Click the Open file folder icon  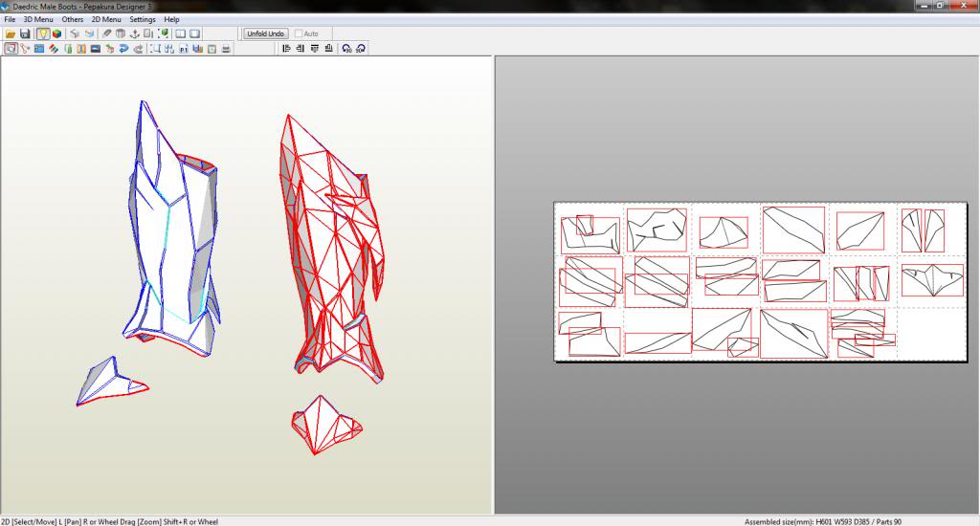pyautogui.click(x=11, y=33)
